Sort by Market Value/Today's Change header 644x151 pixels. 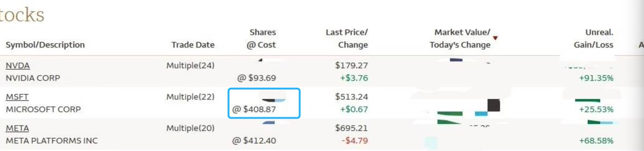tap(460, 39)
